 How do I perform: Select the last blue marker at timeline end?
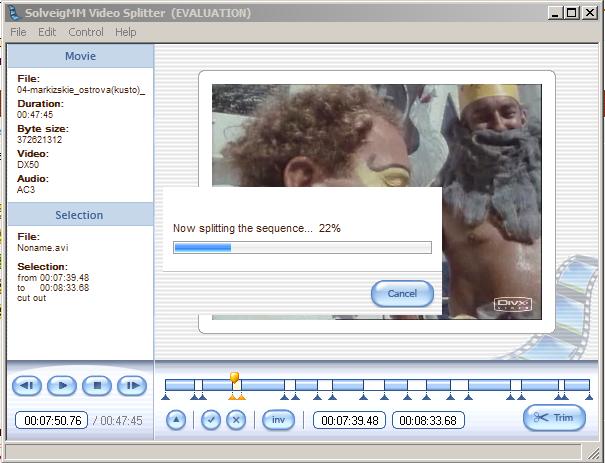coord(589,397)
